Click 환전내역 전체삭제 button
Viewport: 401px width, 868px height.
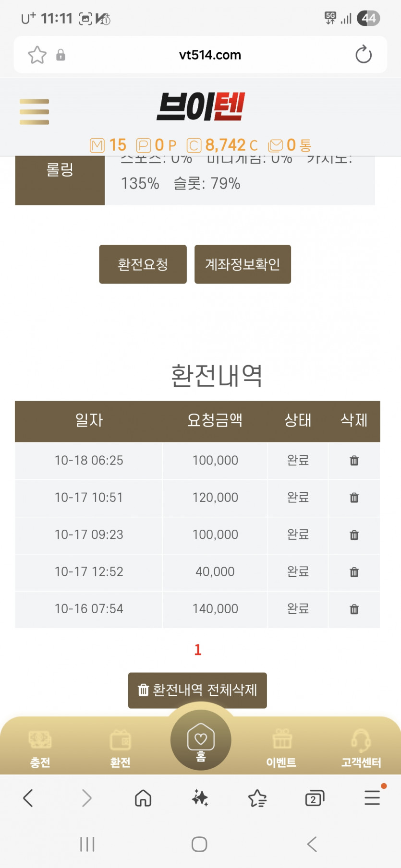coord(197,690)
